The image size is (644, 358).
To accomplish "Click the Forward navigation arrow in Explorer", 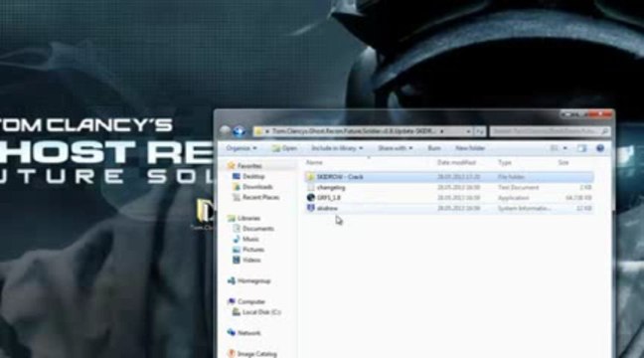I will pyautogui.click(x=240, y=131).
